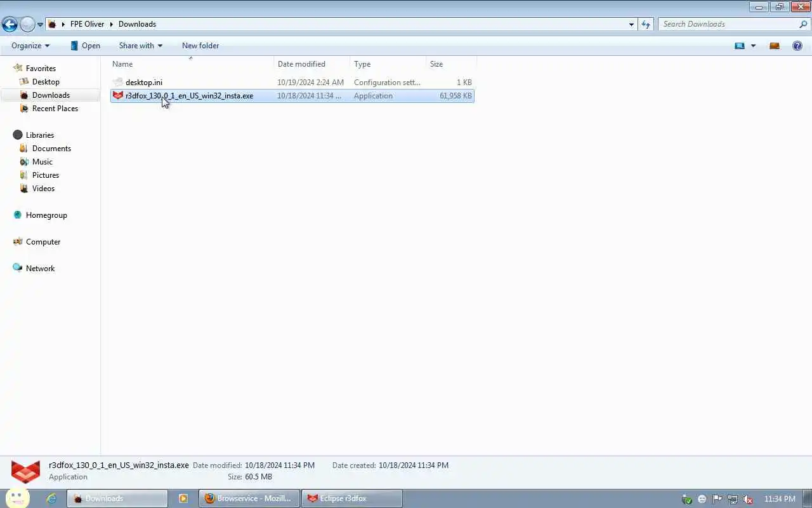
Task: Switch to Eclipse r3dfox taskbar window
Action: click(352, 498)
